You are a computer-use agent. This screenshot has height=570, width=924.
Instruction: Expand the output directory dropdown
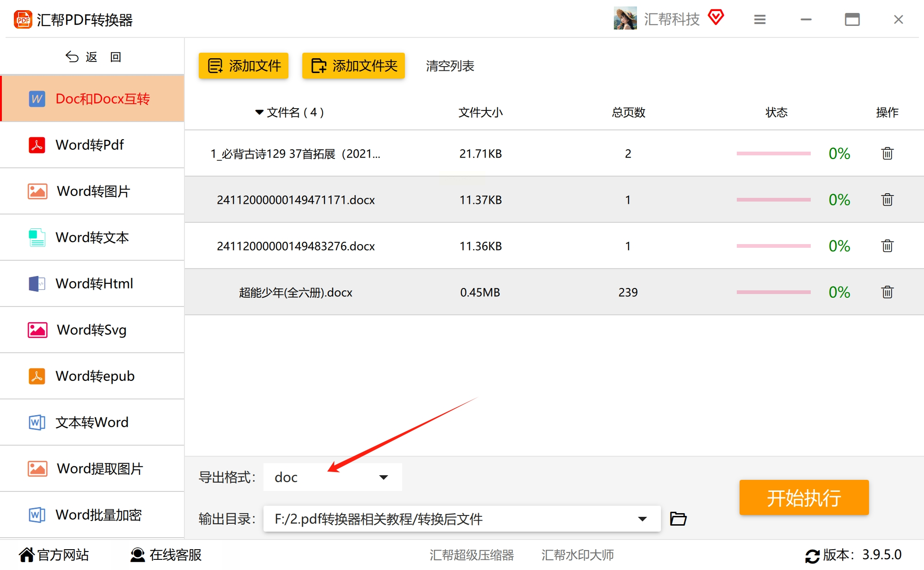coord(642,519)
